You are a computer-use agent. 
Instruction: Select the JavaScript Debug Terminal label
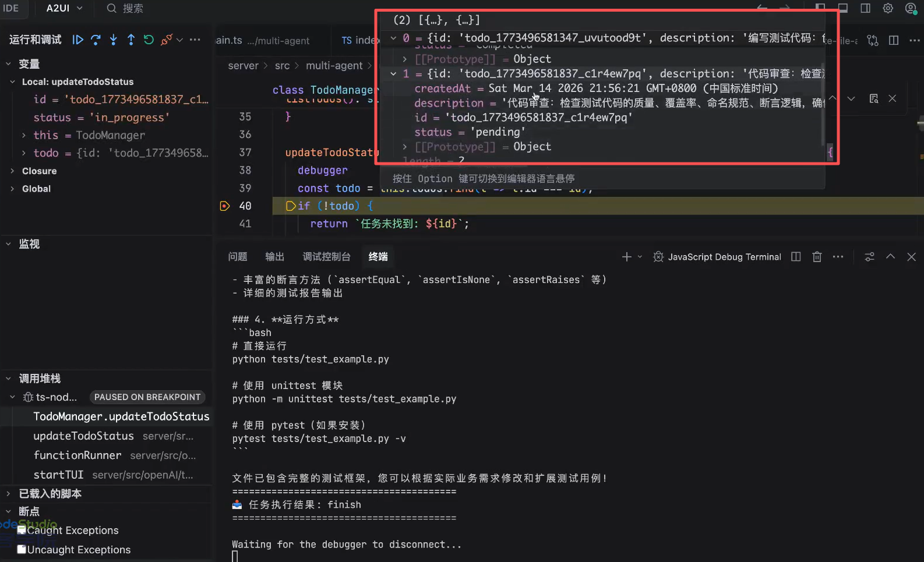(724, 257)
